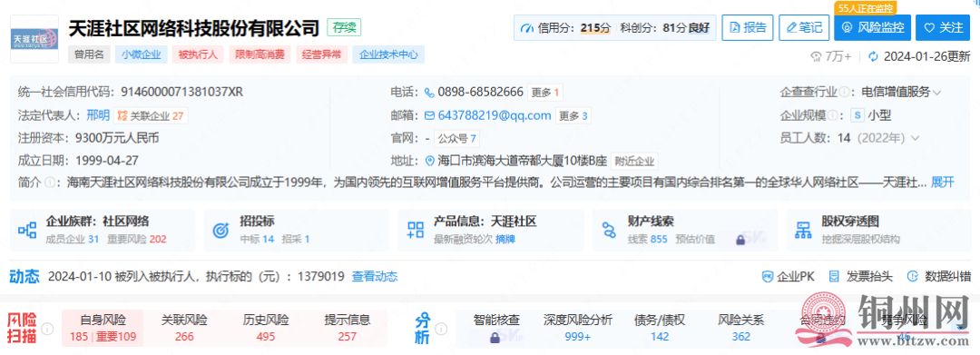Viewport: 980px width, 355px height.
Task: Click 小型 enterprise size label
Action: point(878,115)
